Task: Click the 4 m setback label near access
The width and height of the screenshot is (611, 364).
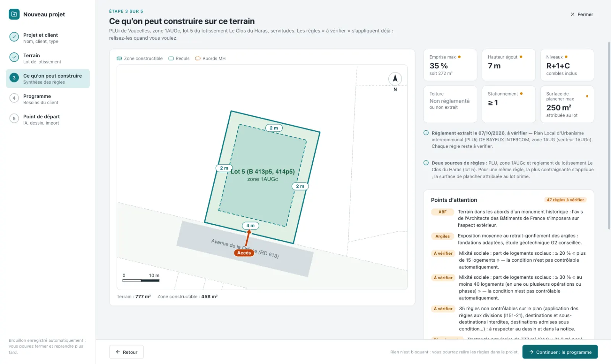Action: point(251,226)
